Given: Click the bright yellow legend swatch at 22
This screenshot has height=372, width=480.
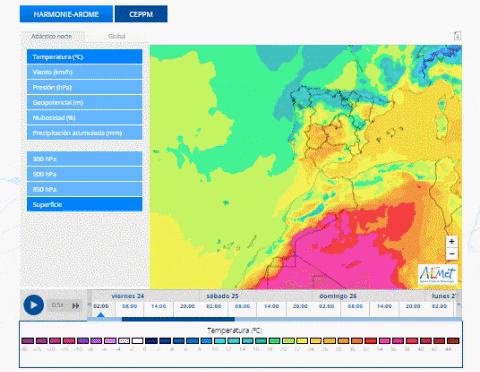Looking at the screenshot, I should [x=302, y=341].
